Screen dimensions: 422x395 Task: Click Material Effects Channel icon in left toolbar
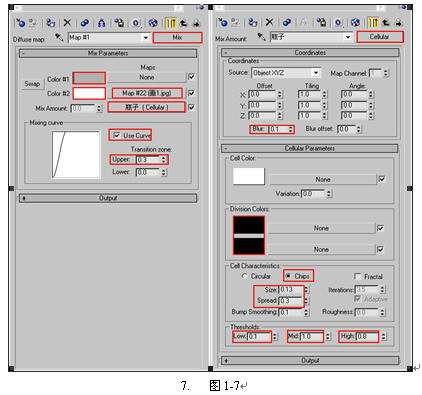(x=136, y=23)
